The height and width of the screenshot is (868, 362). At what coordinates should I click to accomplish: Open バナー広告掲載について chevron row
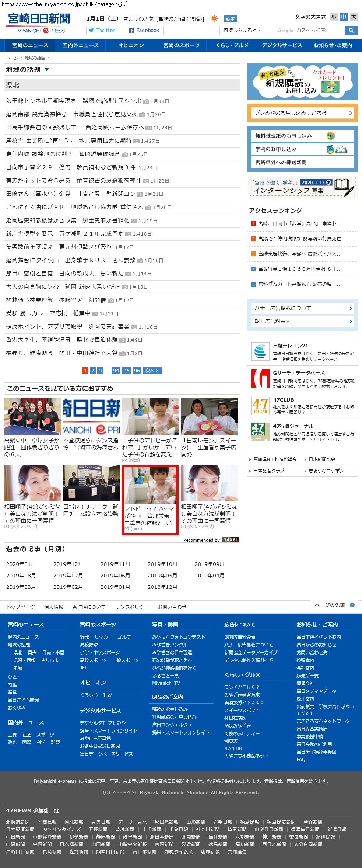(x=303, y=308)
